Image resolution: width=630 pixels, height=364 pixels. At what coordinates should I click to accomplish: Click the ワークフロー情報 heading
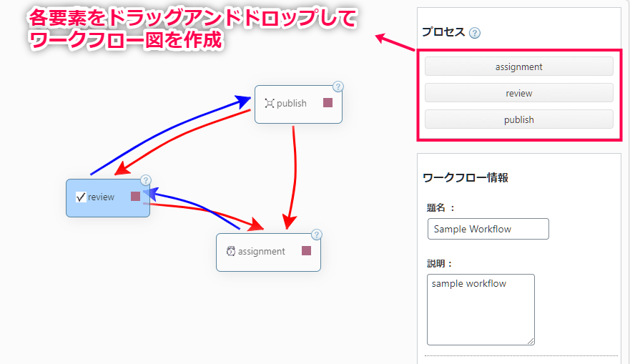(x=466, y=177)
